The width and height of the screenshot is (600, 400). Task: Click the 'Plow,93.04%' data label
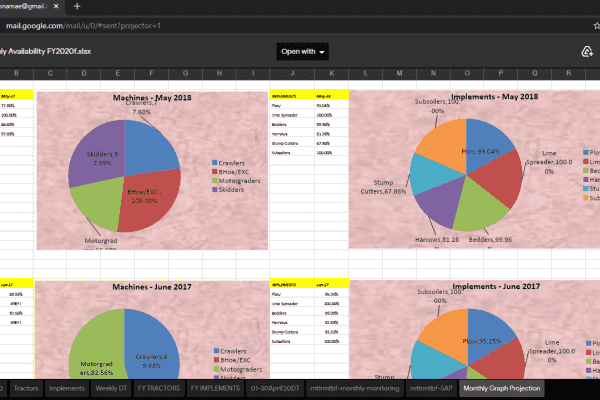(x=480, y=151)
